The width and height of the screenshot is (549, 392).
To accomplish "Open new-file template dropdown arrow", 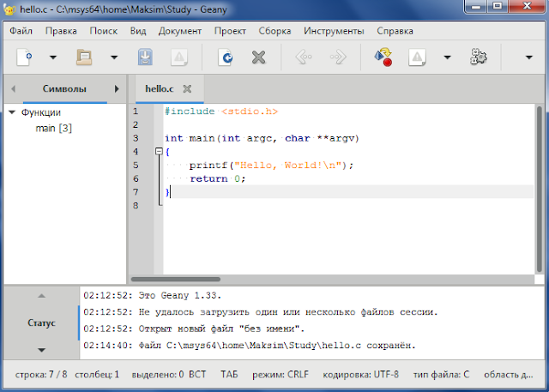I will point(53,57).
